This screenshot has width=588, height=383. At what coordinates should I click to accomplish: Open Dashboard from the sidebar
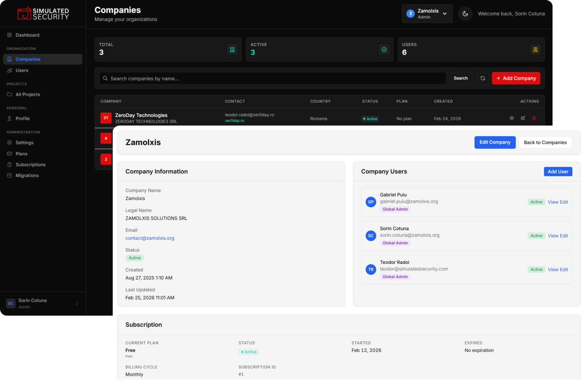pyautogui.click(x=27, y=35)
